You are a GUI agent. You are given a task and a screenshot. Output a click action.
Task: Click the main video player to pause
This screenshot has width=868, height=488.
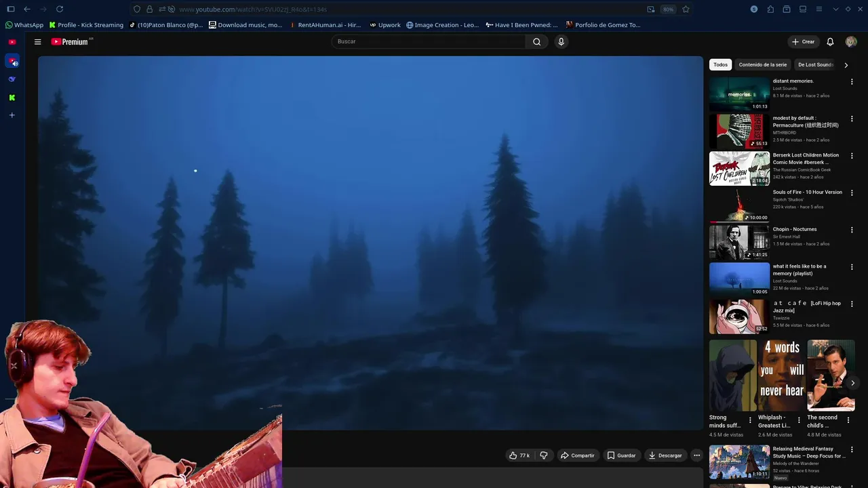370,242
